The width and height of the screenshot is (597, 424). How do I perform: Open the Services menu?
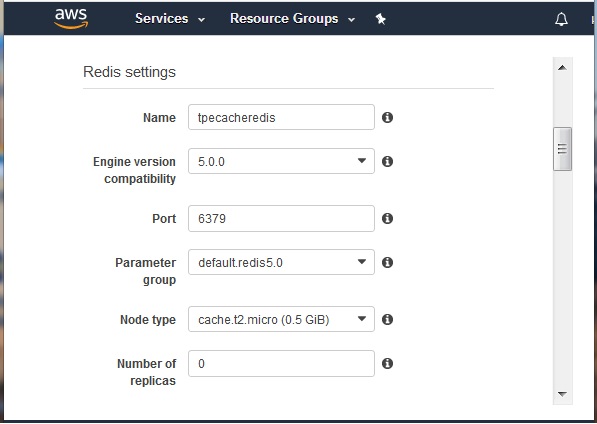point(170,19)
